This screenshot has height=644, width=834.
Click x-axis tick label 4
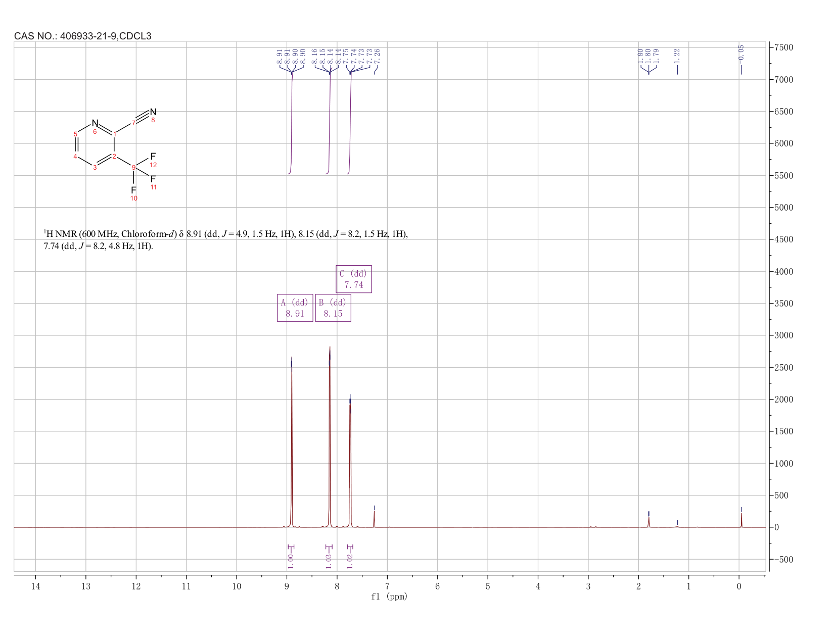tap(538, 586)
